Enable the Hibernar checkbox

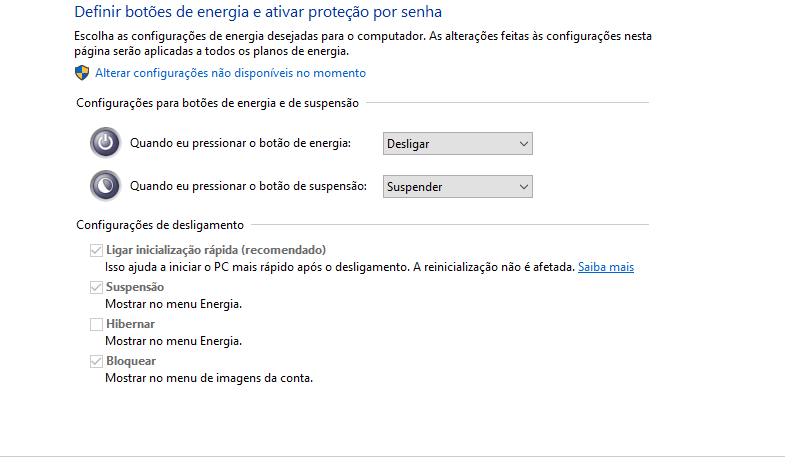[x=96, y=324]
